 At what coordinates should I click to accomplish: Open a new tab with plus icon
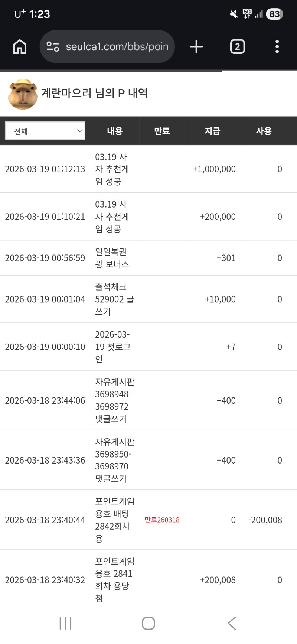pos(196,47)
